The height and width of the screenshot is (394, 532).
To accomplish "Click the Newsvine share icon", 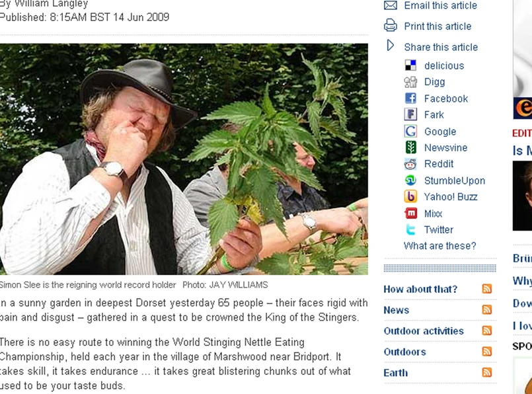I will pyautogui.click(x=410, y=147).
